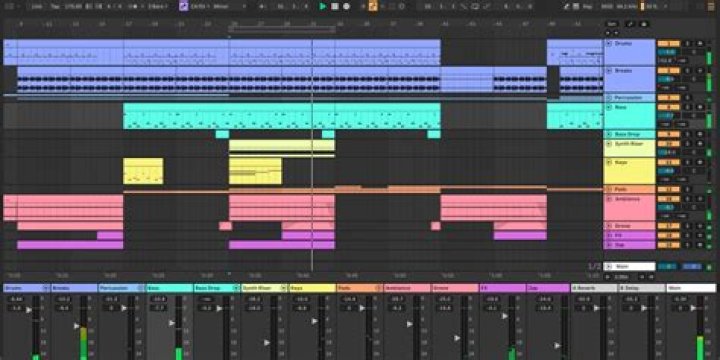Select the Main track header in arrangement
This screenshot has height=360, width=720.
click(x=629, y=266)
